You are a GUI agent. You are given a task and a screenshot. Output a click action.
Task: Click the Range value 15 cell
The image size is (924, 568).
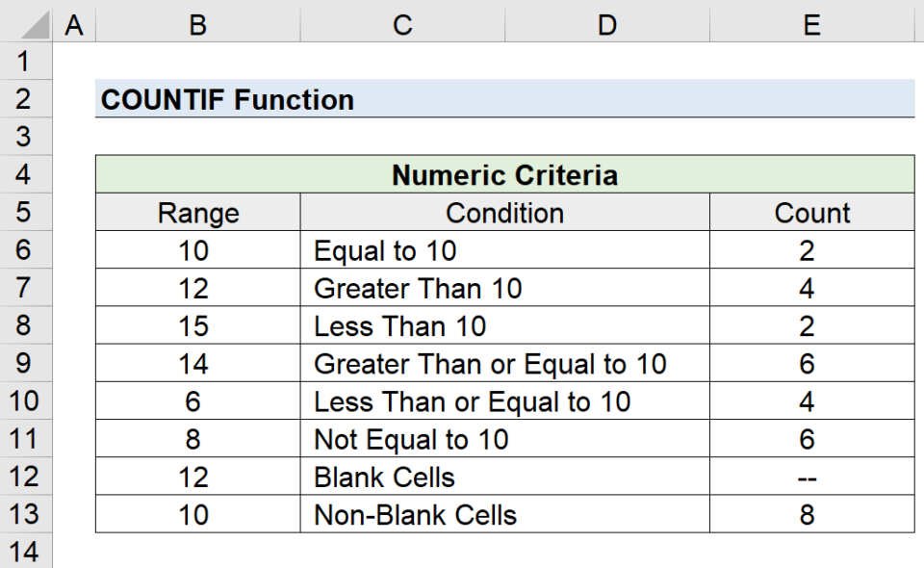pos(197,325)
